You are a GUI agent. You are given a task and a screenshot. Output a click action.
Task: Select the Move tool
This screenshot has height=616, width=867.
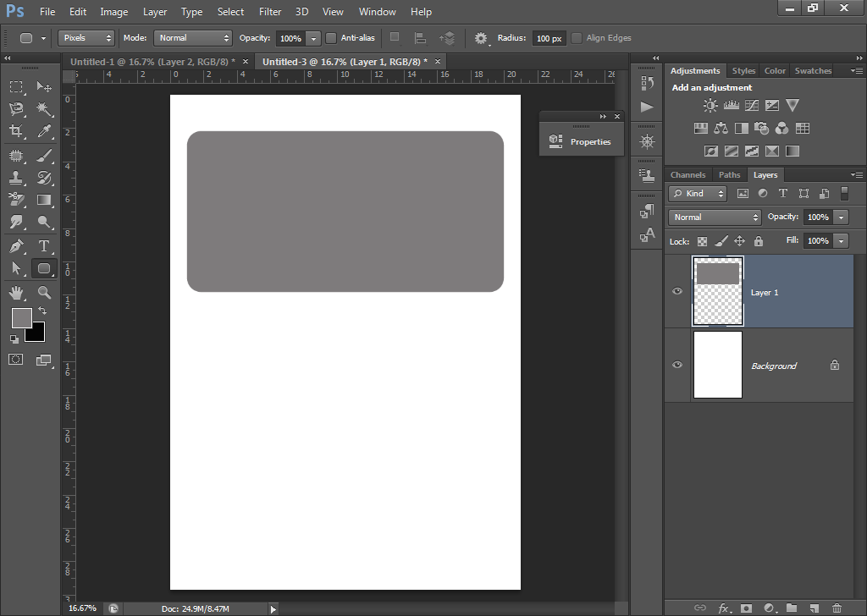pyautogui.click(x=44, y=86)
